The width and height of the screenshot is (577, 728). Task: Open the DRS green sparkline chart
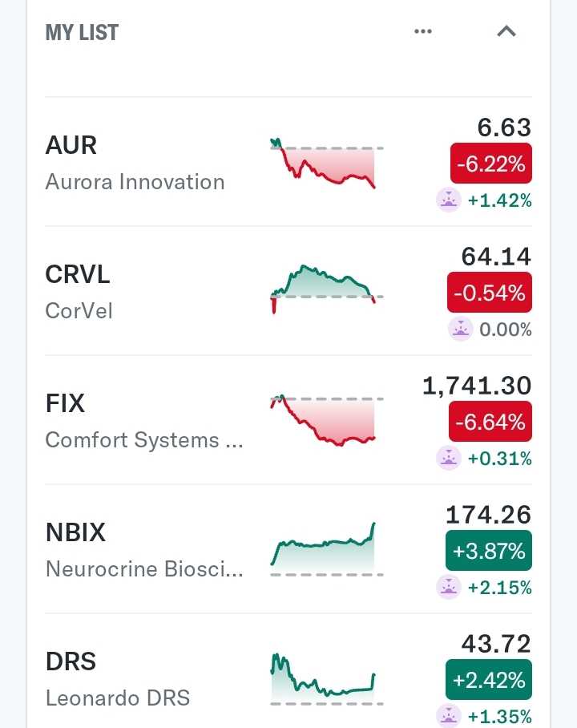click(327, 679)
